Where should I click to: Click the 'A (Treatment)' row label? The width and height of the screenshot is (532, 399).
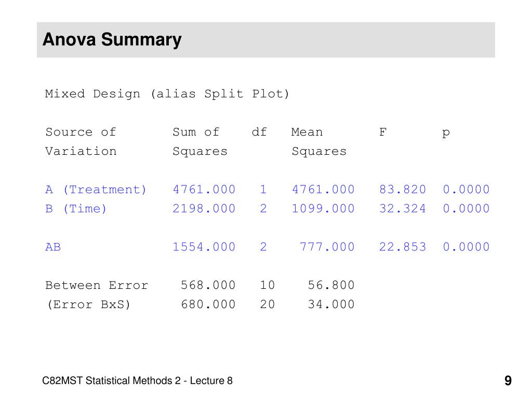click(96, 189)
